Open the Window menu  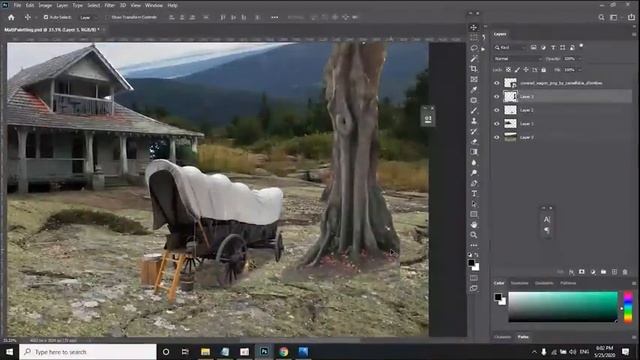pyautogui.click(x=154, y=5)
